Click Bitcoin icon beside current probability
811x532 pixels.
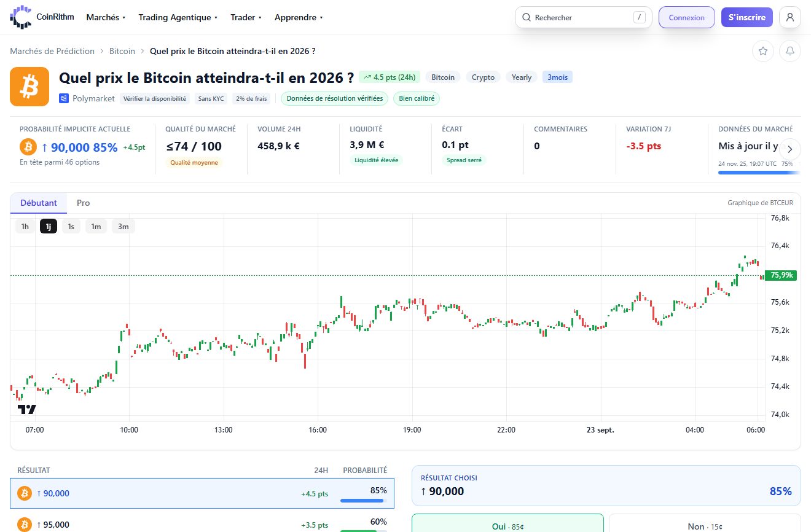pos(28,147)
